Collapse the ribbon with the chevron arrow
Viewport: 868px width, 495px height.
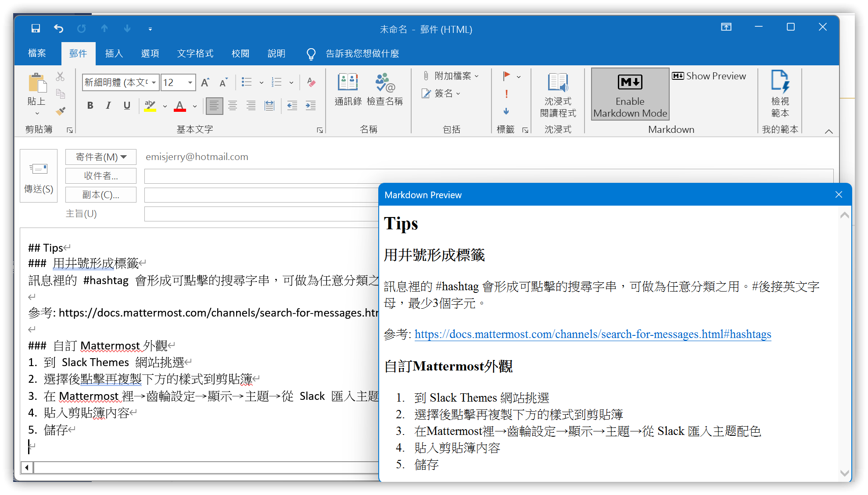click(x=829, y=131)
